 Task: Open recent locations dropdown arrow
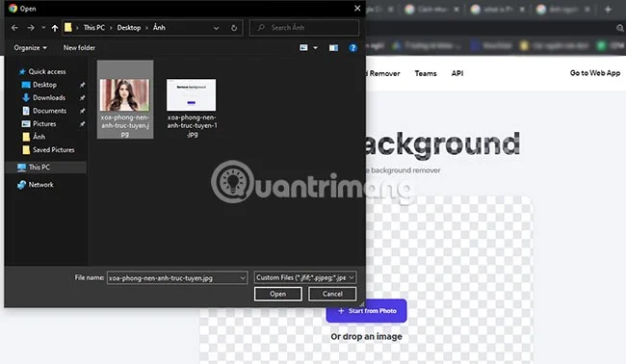[43, 28]
